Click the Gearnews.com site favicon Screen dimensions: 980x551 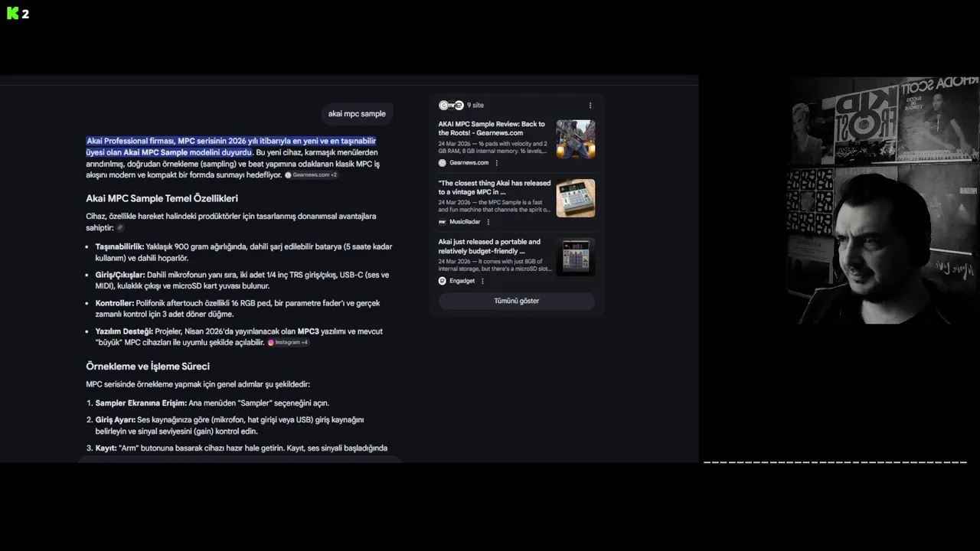(443, 163)
